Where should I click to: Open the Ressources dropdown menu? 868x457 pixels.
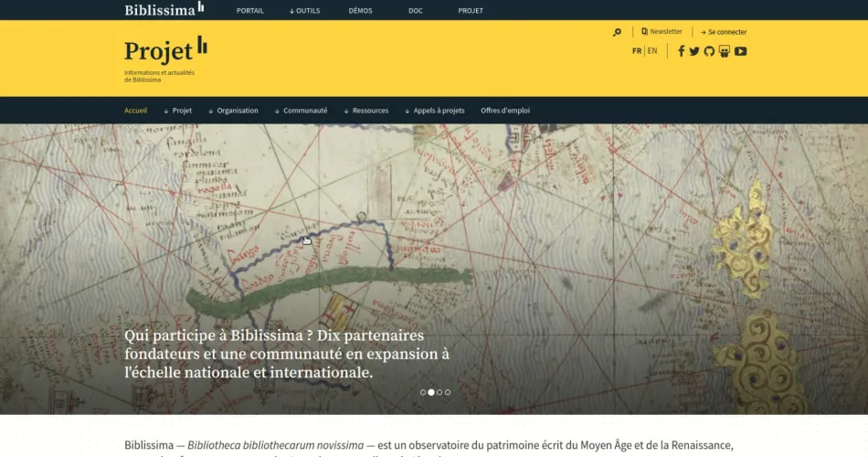tap(365, 111)
